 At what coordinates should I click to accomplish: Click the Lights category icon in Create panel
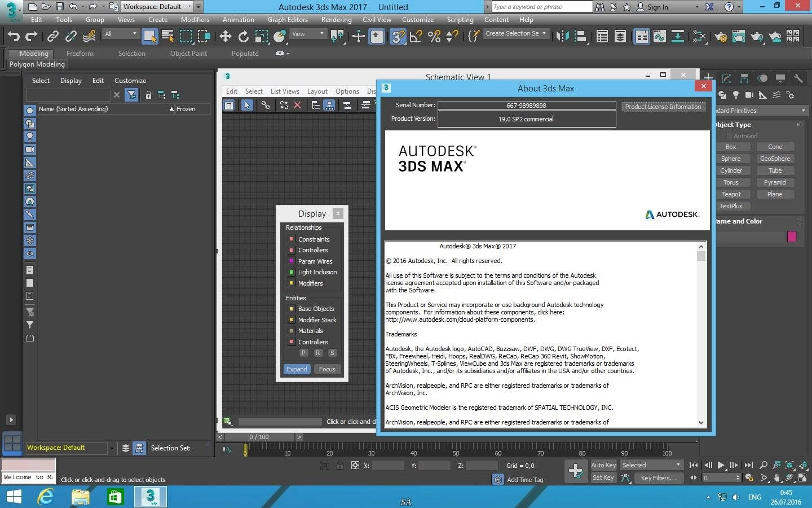pyautogui.click(x=735, y=95)
